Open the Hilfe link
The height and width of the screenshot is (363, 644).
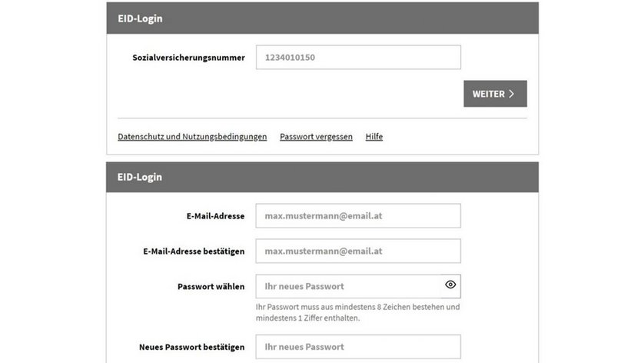[x=374, y=136]
